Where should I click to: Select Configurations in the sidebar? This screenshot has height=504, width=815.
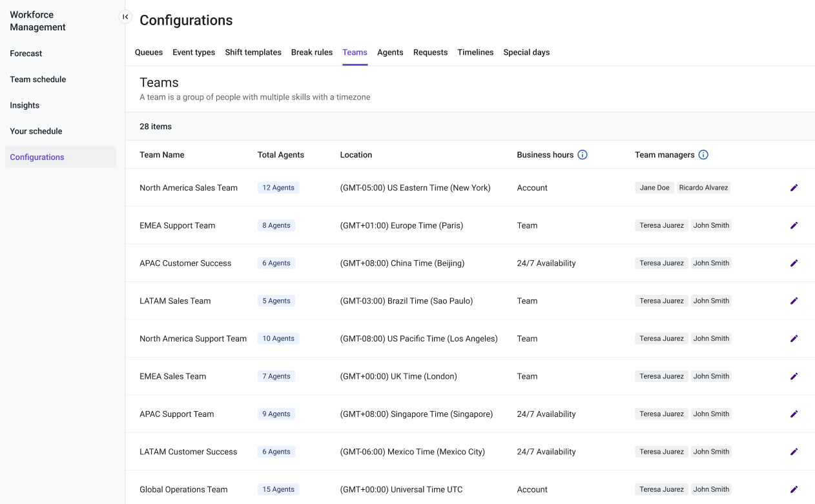(x=61, y=157)
